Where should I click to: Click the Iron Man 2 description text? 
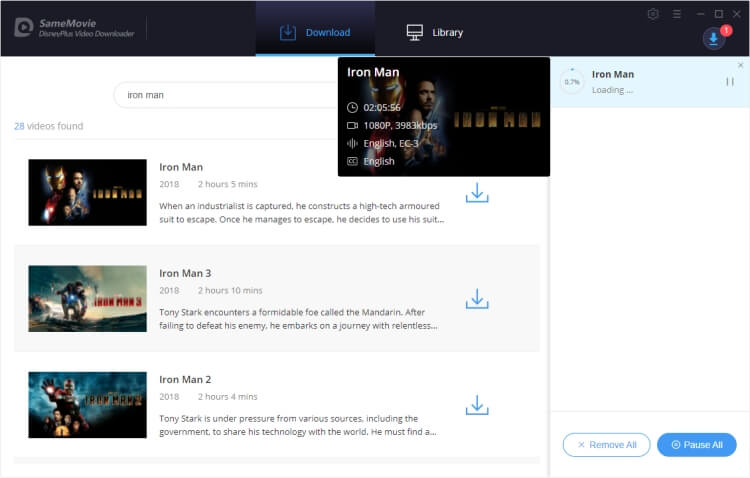point(298,425)
